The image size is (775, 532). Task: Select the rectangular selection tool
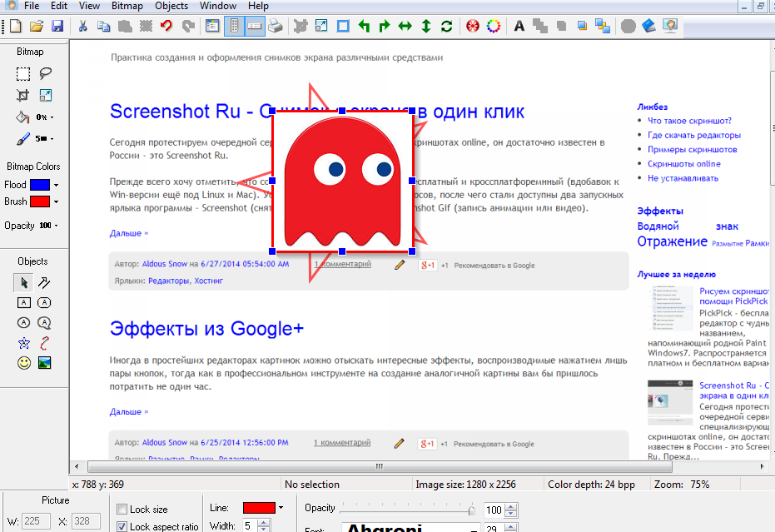pos(23,73)
